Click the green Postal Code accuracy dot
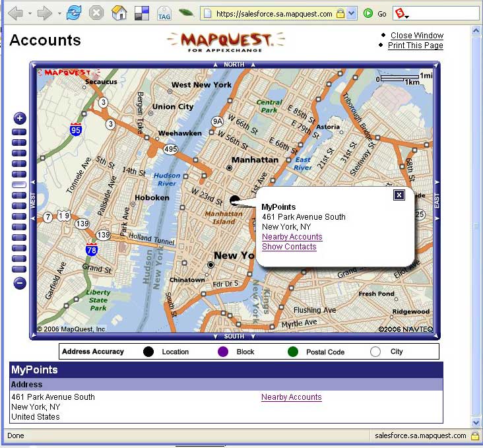This screenshot has width=483, height=448. coord(292,352)
